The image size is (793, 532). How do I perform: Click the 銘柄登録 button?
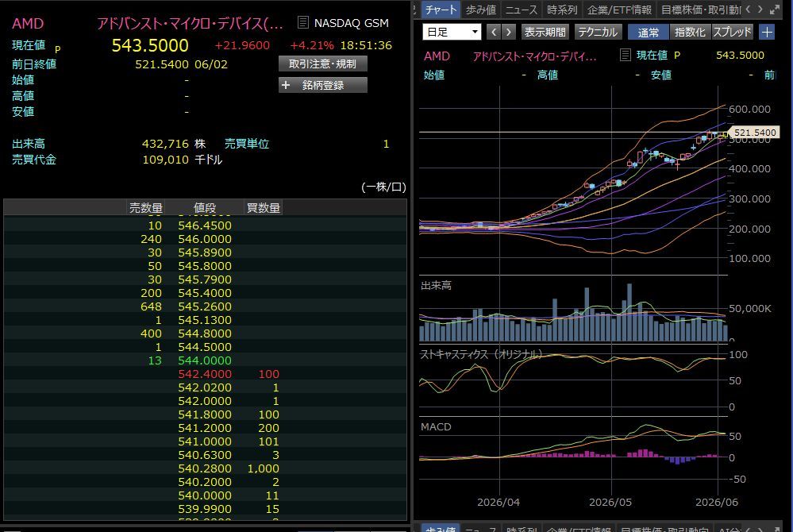click(322, 85)
